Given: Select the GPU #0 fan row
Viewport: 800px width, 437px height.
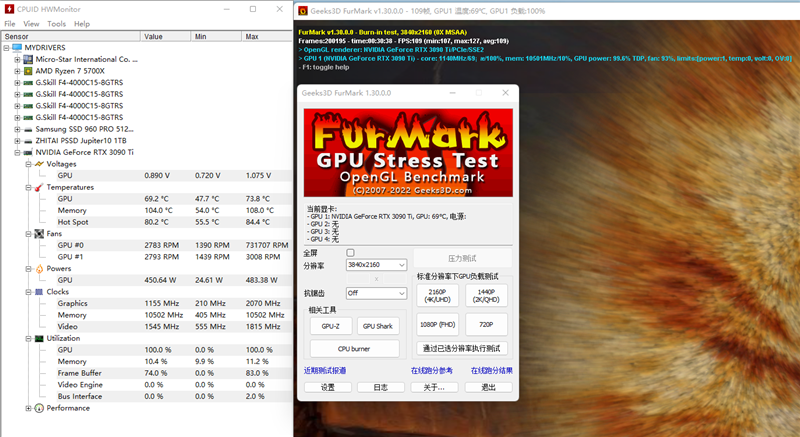Looking at the screenshot, I should pyautogui.click(x=173, y=245).
